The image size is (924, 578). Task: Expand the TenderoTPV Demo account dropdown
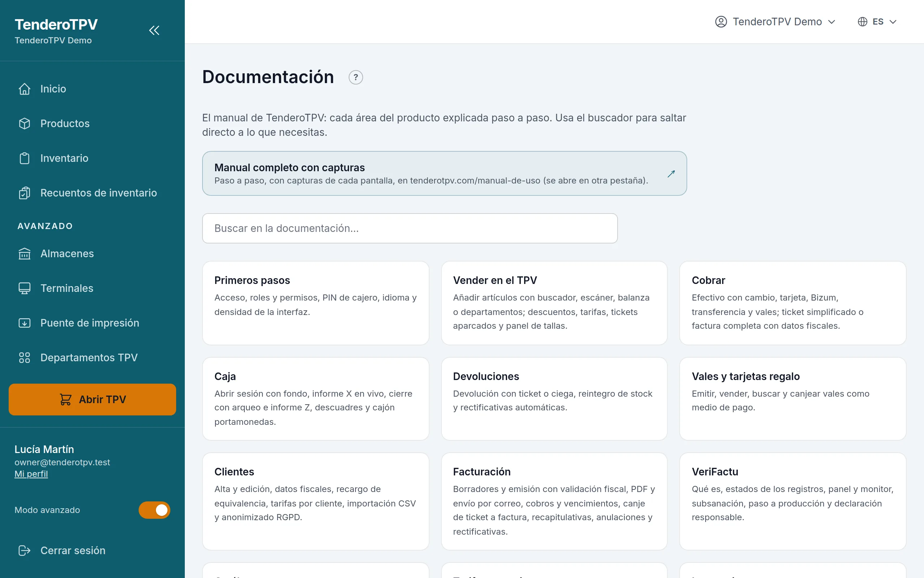tap(775, 22)
